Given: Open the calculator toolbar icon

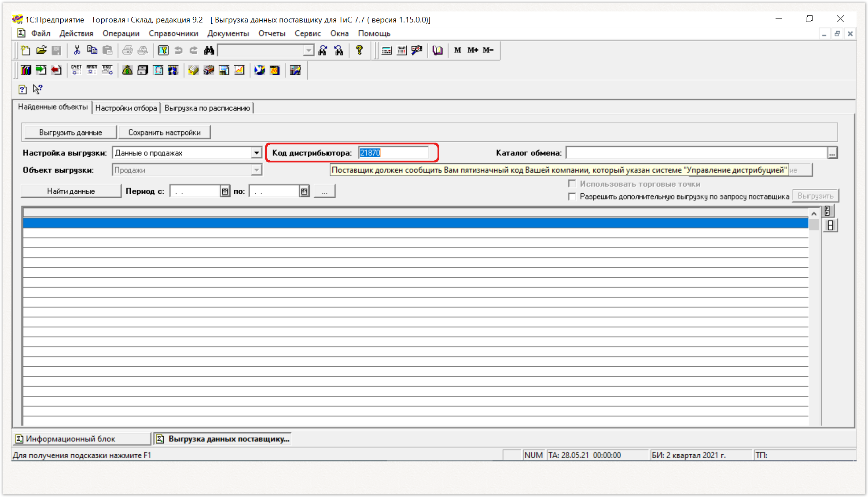Looking at the screenshot, I should [386, 51].
